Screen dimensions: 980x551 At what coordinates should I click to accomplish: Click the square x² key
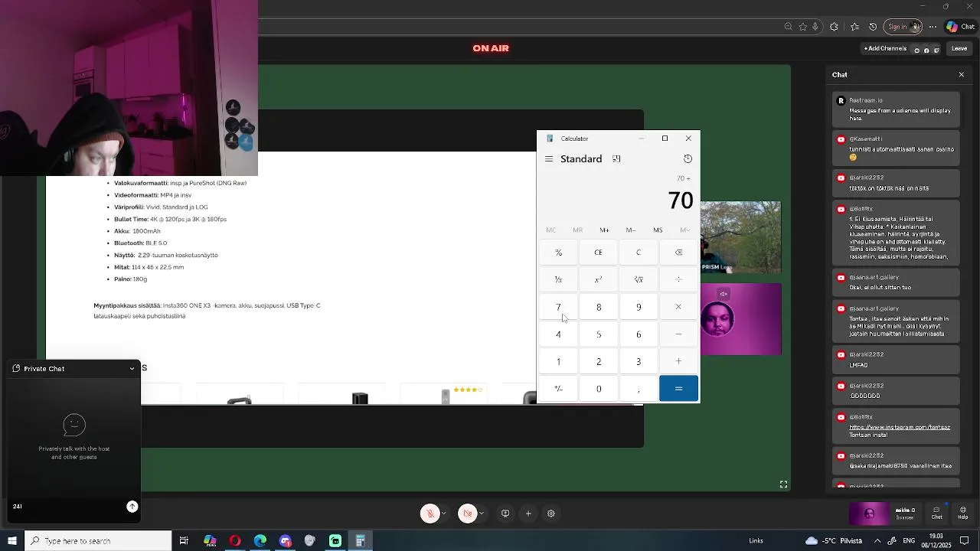click(599, 279)
